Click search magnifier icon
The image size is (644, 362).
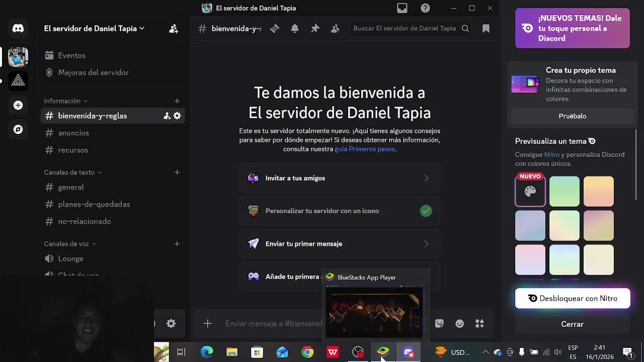pyautogui.click(x=465, y=29)
